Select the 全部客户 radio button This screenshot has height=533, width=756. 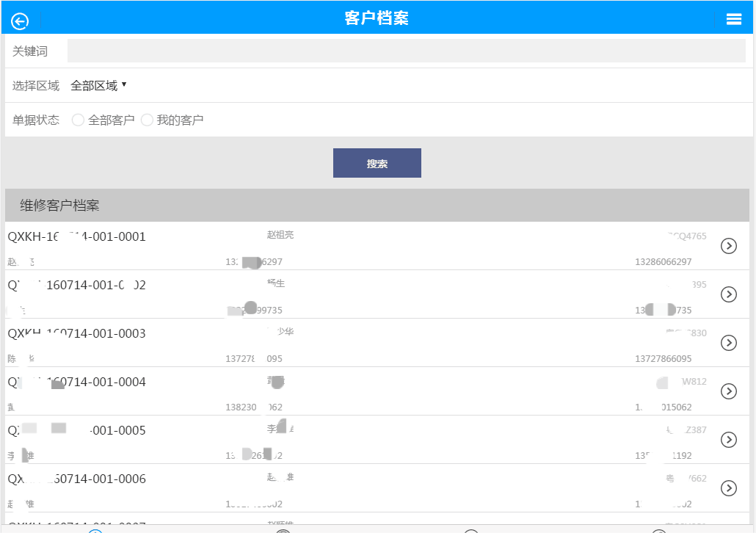[x=78, y=120]
